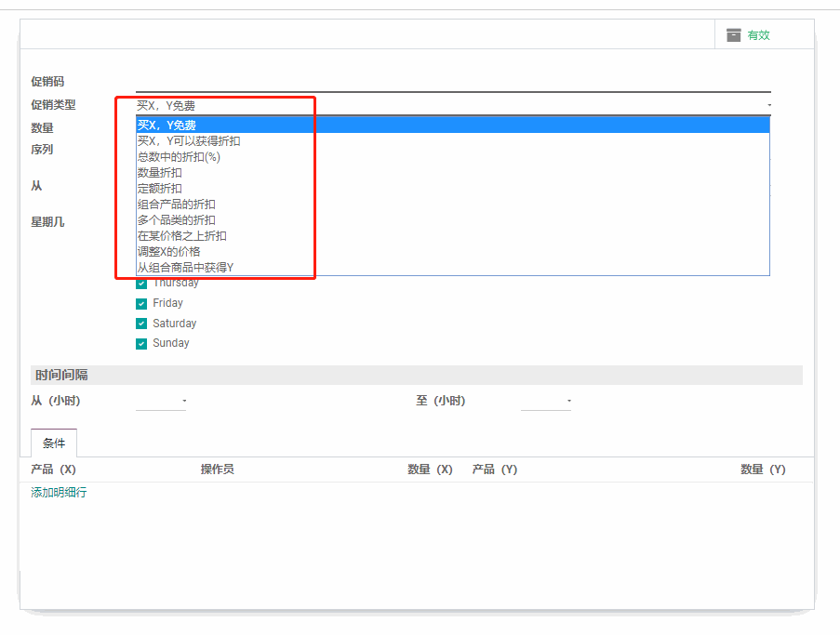Select 买X，Y免费 in dropdown list

click(167, 126)
